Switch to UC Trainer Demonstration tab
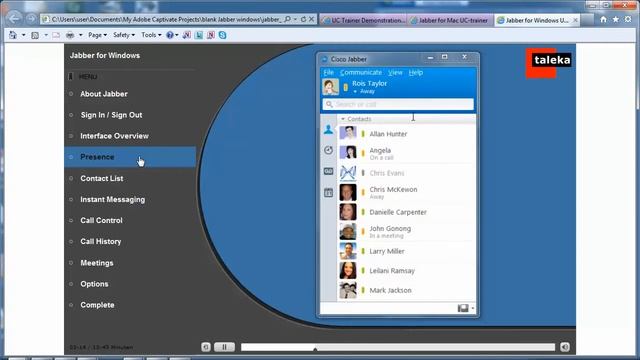The image size is (640, 360). click(363, 20)
